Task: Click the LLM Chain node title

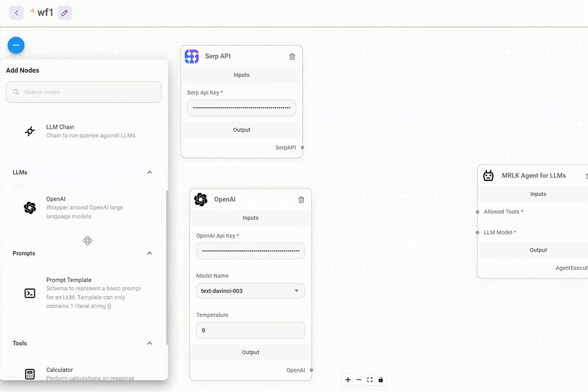Action: 60,127
